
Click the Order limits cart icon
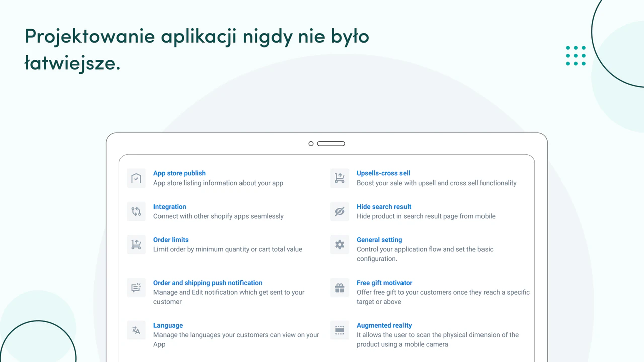click(136, 245)
